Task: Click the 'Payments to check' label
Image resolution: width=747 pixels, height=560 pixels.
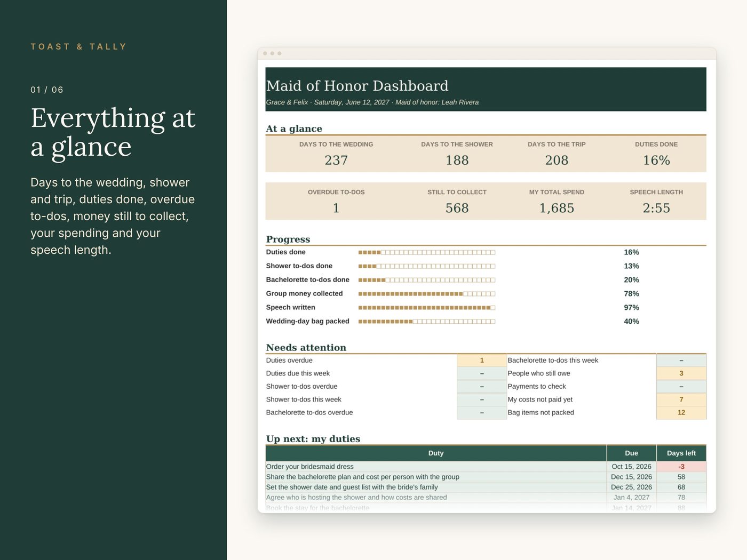Action: pyautogui.click(x=537, y=387)
